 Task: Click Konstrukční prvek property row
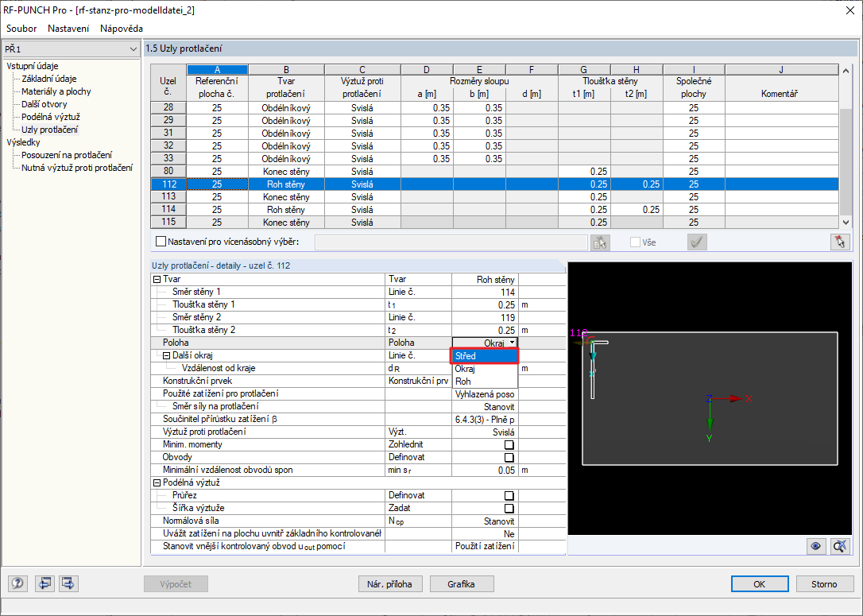click(x=358, y=381)
